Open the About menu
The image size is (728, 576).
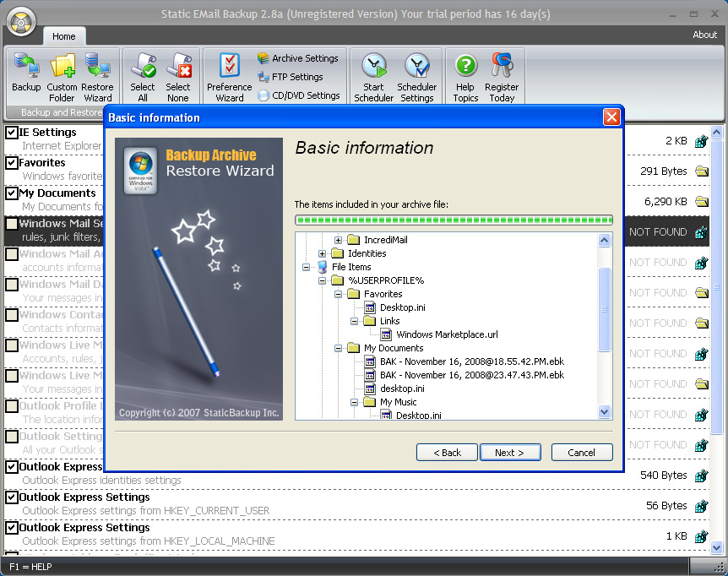pyautogui.click(x=704, y=35)
